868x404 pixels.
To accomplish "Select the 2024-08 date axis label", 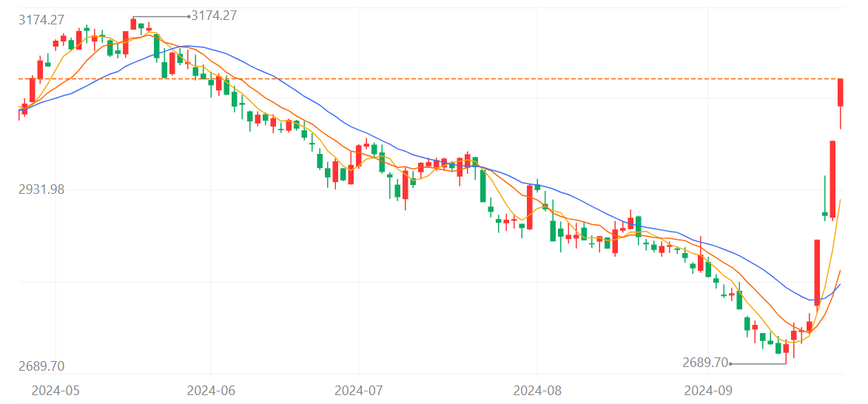I will click(536, 389).
